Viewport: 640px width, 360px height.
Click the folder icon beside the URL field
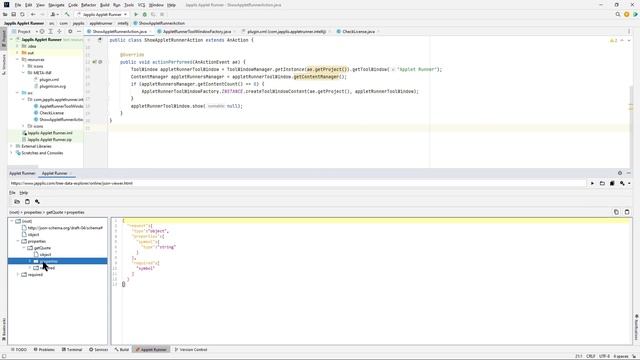pos(602,184)
